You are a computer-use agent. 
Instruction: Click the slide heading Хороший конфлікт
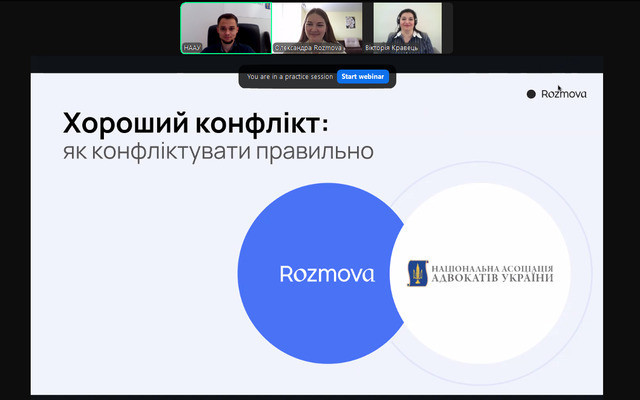coord(196,124)
